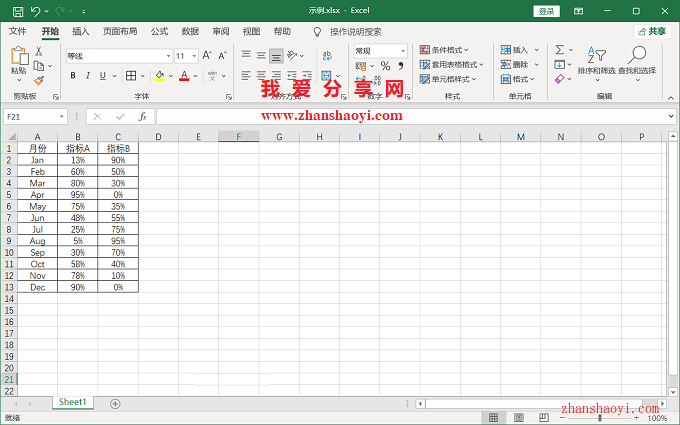The height and width of the screenshot is (425, 680).
Task: Switch to Page Layout ribbon tab
Action: coord(120,31)
